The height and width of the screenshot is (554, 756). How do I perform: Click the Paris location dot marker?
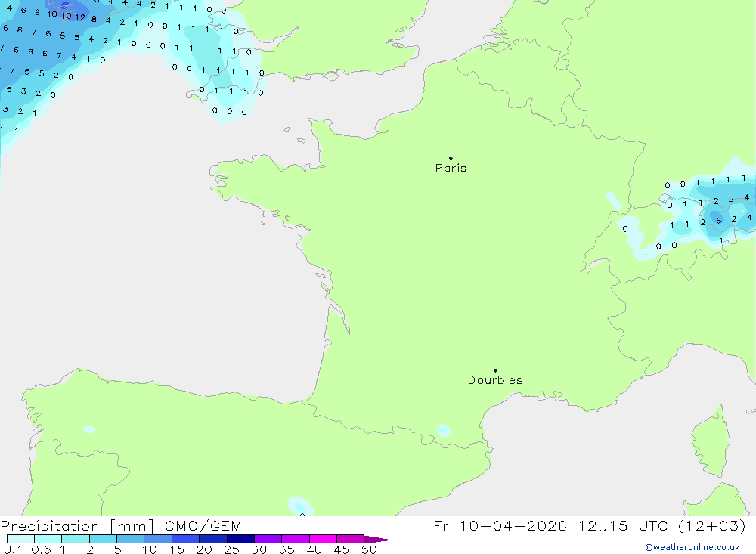tap(451, 158)
